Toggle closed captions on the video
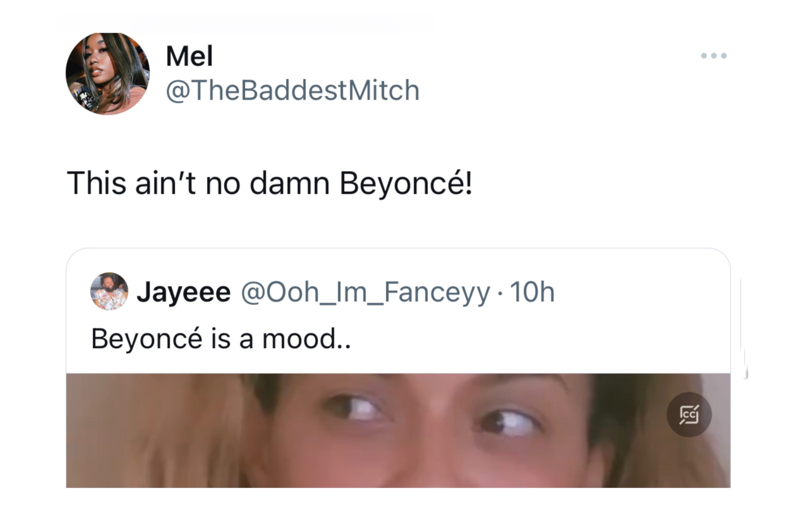The image size is (798, 532). [x=689, y=414]
